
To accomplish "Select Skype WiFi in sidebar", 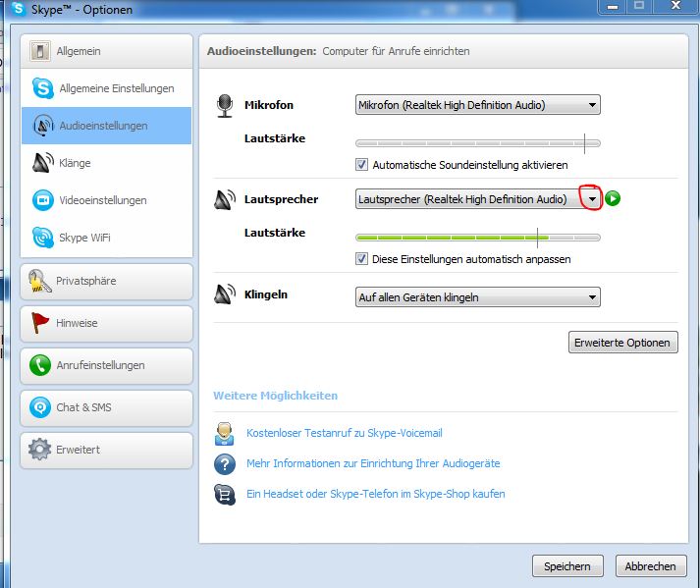I will (106, 238).
